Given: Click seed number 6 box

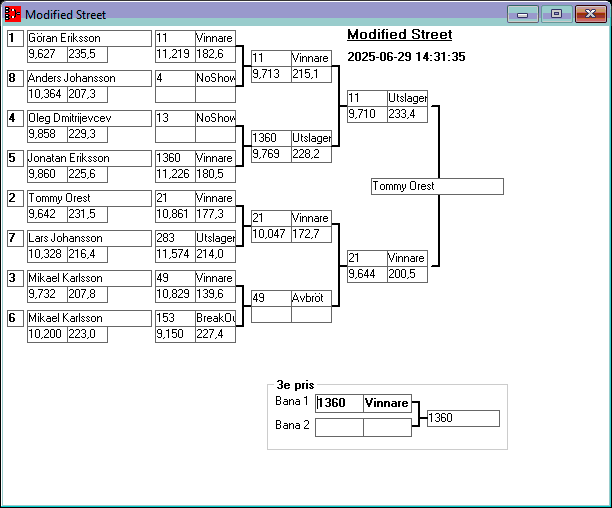Looking at the screenshot, I should point(15,318).
